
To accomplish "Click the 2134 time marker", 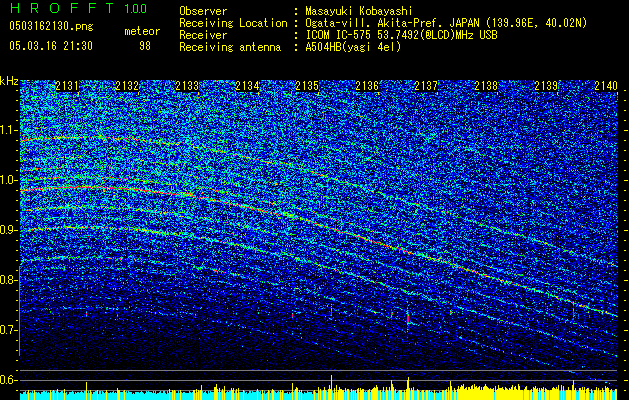I will pyautogui.click(x=247, y=86).
